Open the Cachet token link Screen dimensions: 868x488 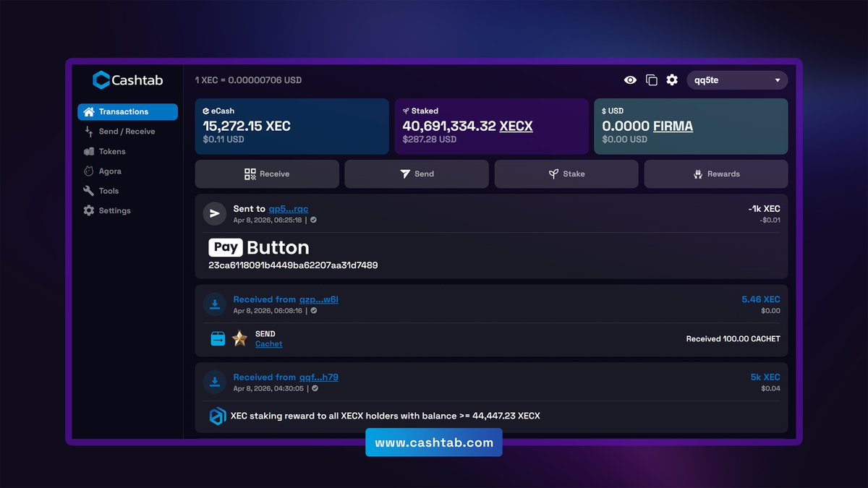(269, 344)
